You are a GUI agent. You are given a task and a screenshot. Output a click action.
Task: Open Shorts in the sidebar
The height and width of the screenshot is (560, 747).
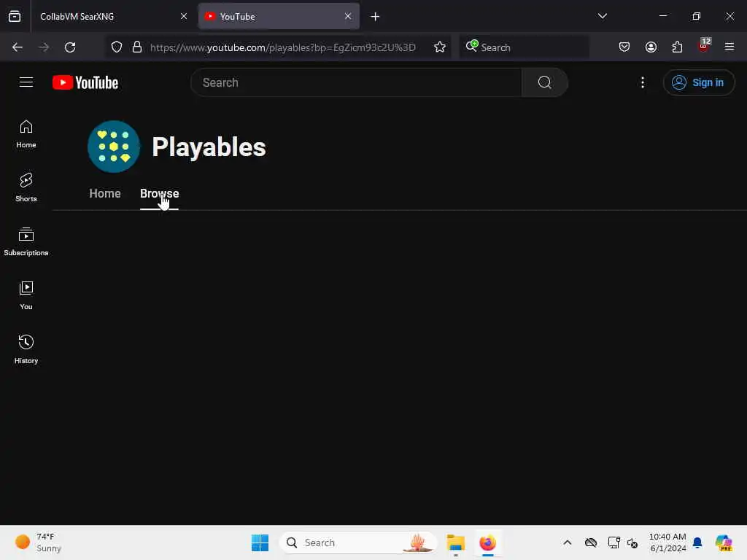point(26,188)
